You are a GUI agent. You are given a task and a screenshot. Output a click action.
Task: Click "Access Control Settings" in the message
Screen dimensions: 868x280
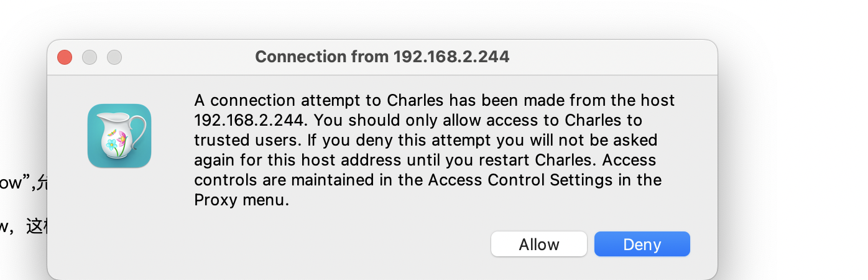[535, 180]
